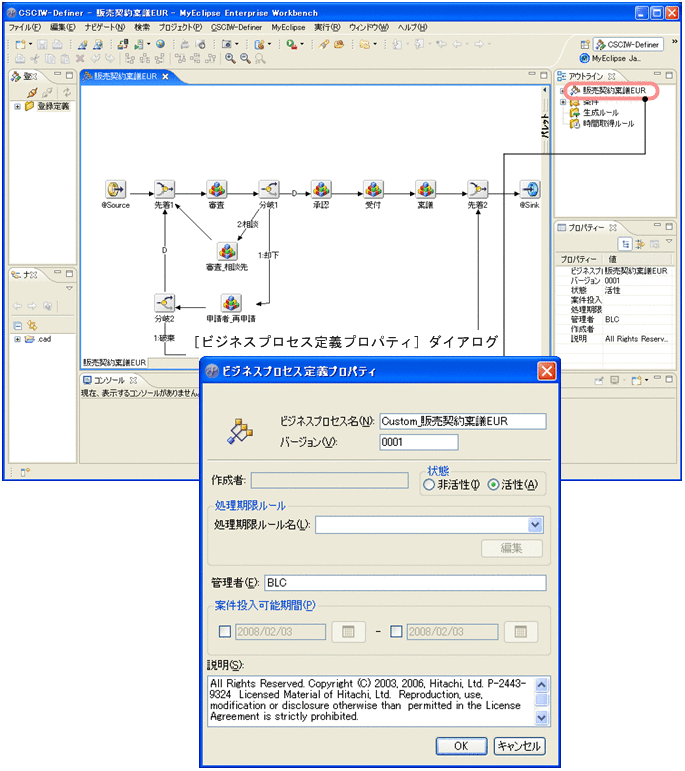This screenshot has height=771, width=685.
Task: Click キャンセル in the dialog
Action: pos(519,746)
